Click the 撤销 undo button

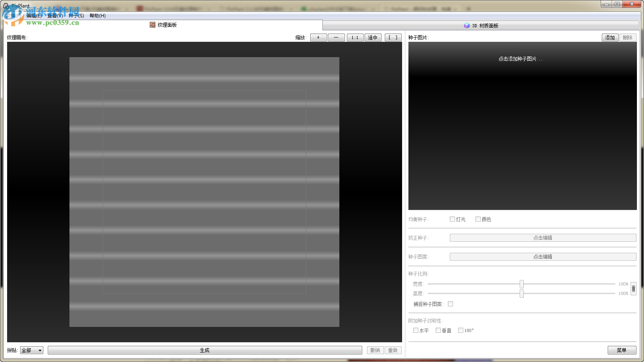point(375,350)
